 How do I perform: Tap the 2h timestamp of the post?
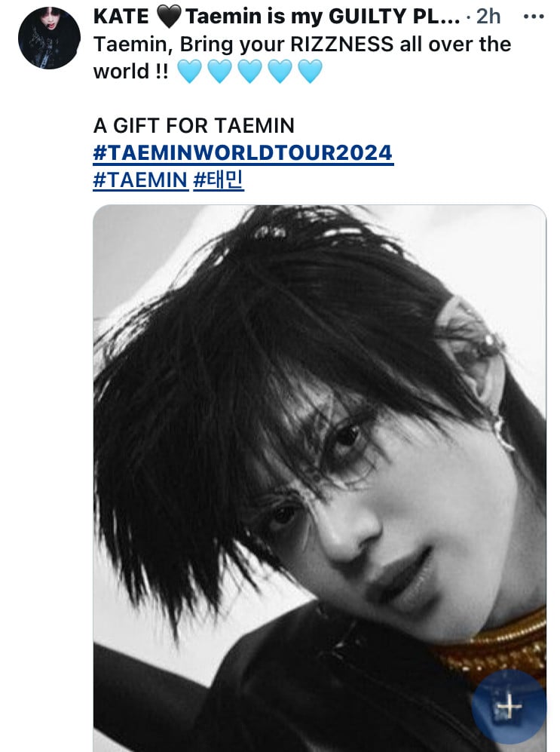point(488,17)
